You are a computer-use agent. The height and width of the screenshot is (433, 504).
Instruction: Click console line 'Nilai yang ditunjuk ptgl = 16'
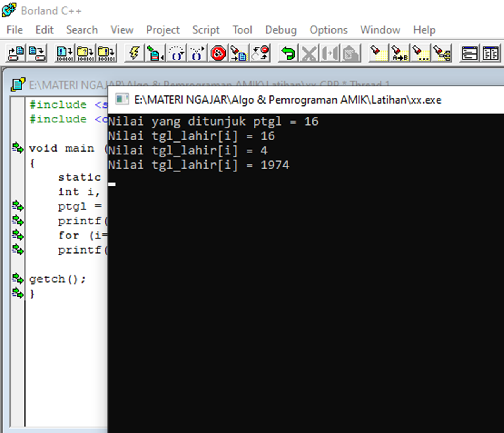coord(213,122)
